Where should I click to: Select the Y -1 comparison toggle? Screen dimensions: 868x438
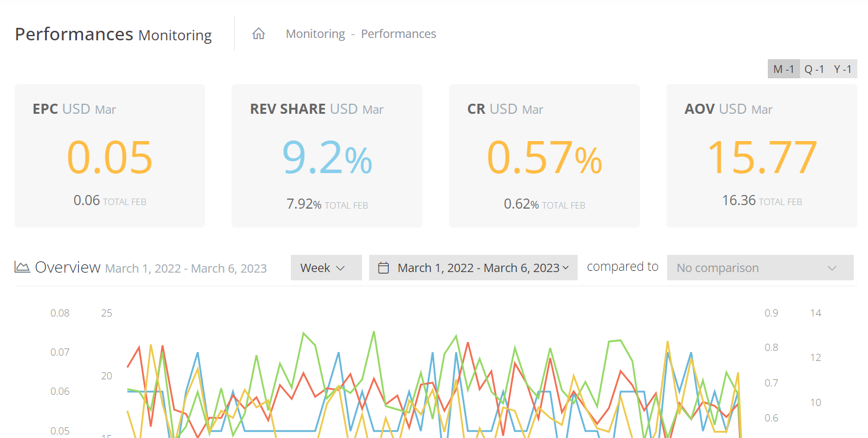(843, 69)
